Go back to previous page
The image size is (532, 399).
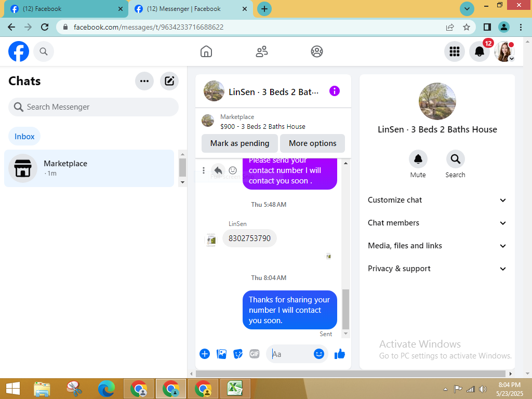tap(11, 27)
